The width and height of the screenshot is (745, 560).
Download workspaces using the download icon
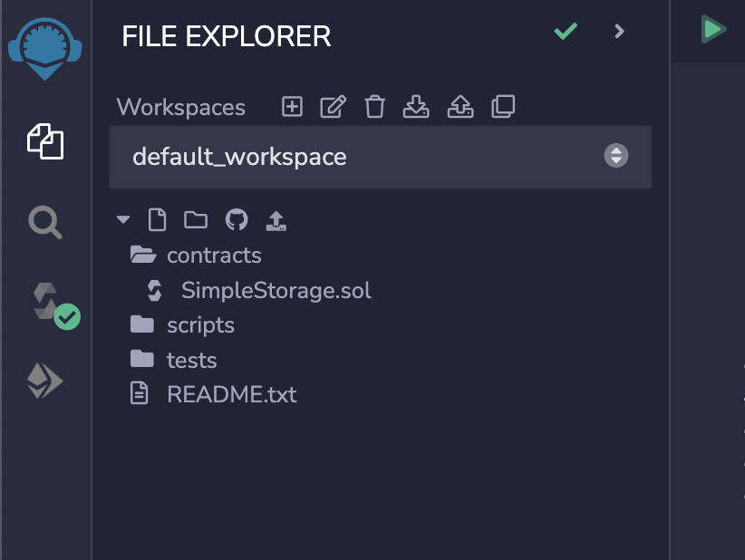click(x=416, y=106)
